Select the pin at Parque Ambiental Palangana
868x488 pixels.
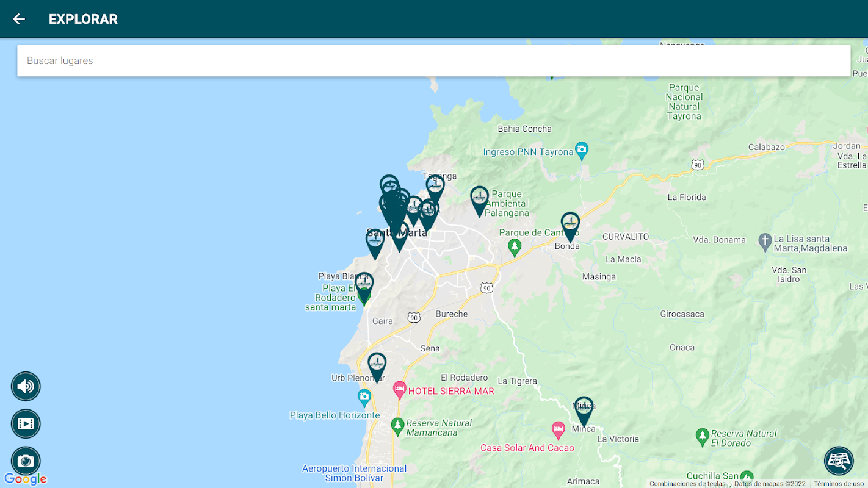click(480, 201)
